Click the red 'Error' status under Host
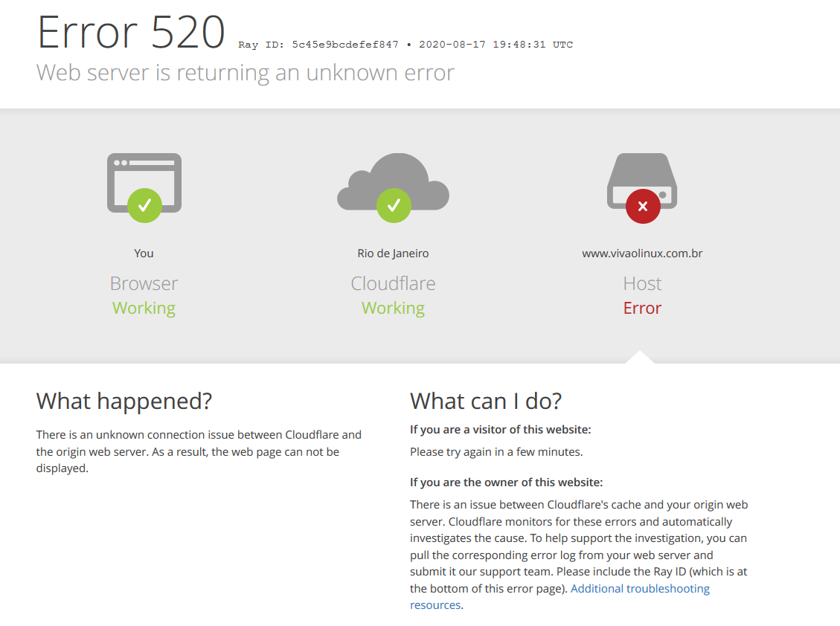840x626 pixels. [x=642, y=309]
